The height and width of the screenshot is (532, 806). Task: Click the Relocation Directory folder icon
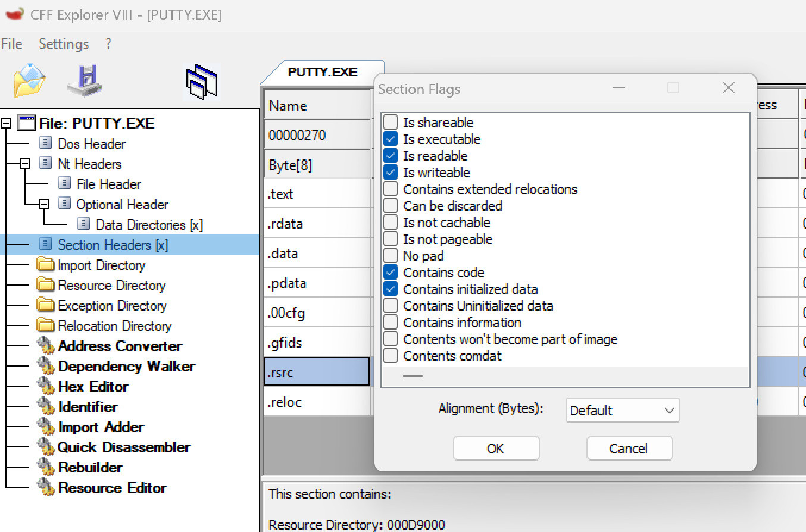(45, 326)
